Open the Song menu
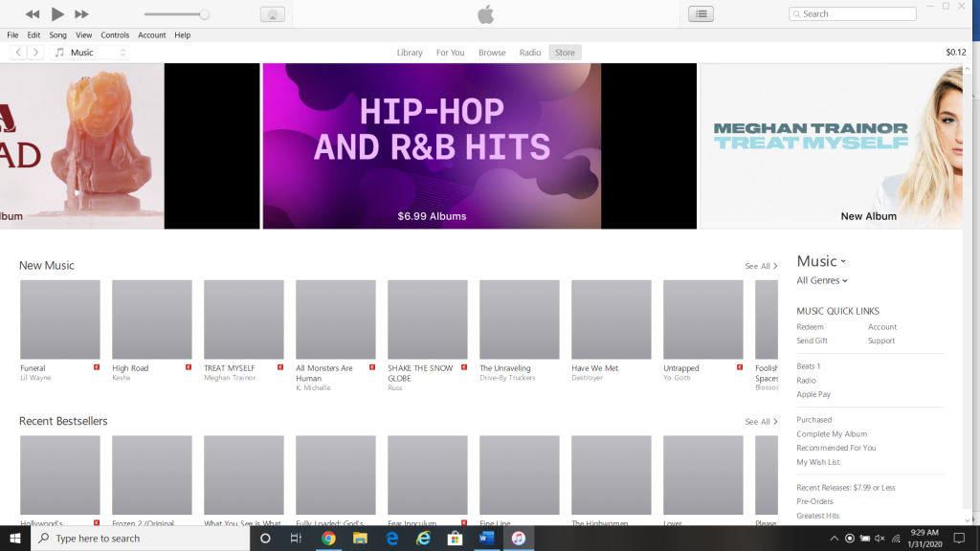Viewport: 980px width, 551px height. [x=58, y=35]
